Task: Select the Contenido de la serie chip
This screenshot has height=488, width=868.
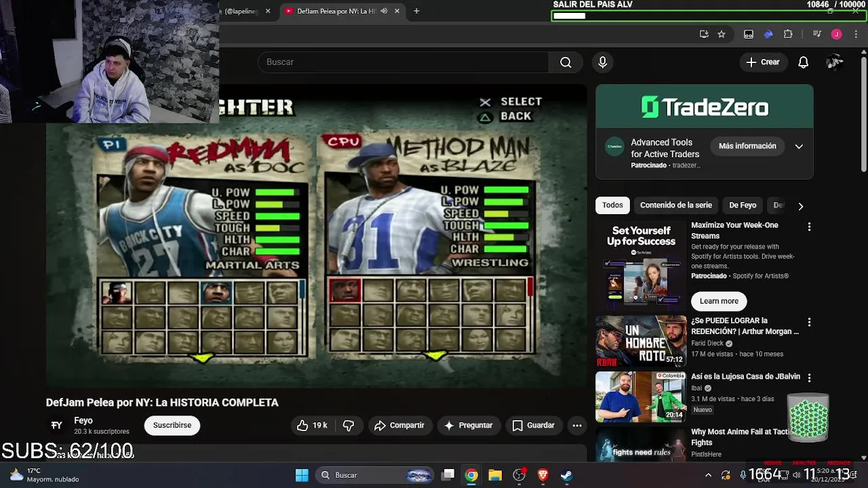Action: click(676, 205)
